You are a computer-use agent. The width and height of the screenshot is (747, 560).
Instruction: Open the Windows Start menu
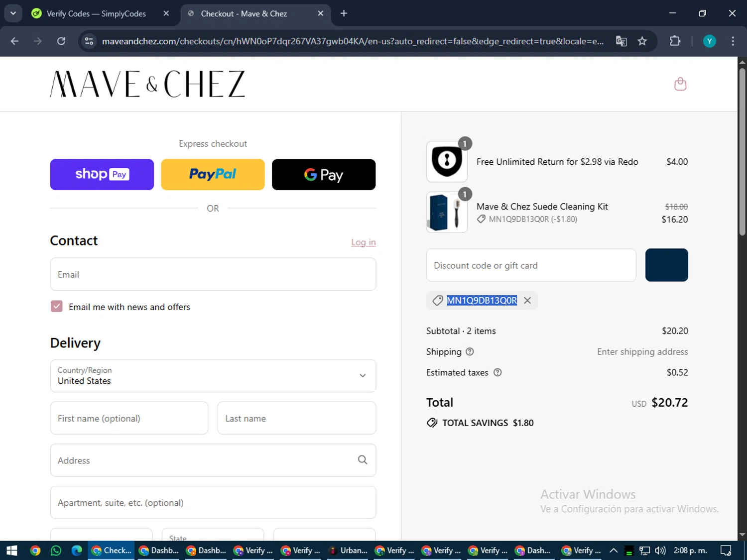11,551
